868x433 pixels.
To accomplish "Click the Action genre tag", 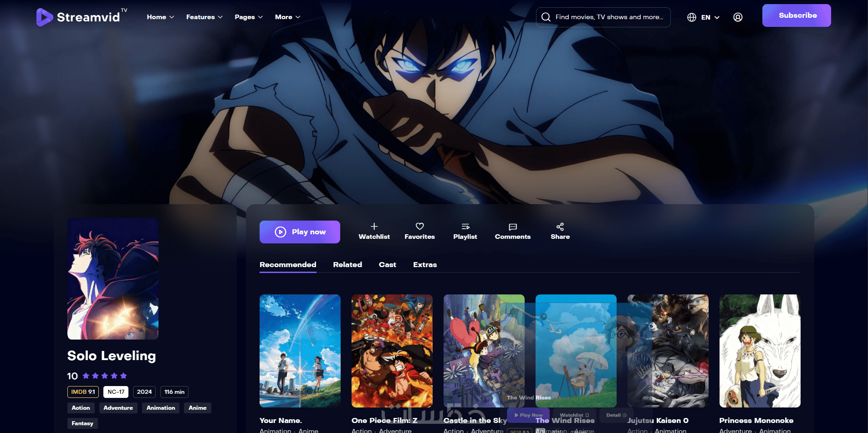I will point(81,408).
